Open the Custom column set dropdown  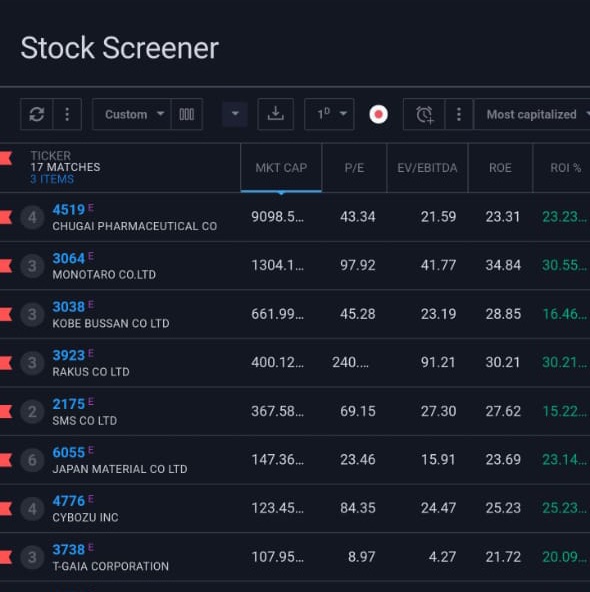pos(132,114)
